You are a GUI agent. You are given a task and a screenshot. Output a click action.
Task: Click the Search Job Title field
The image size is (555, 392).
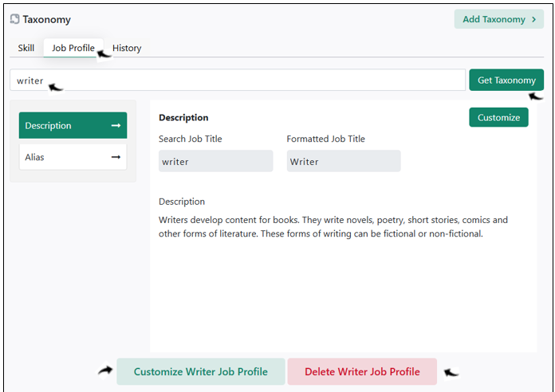[216, 161]
